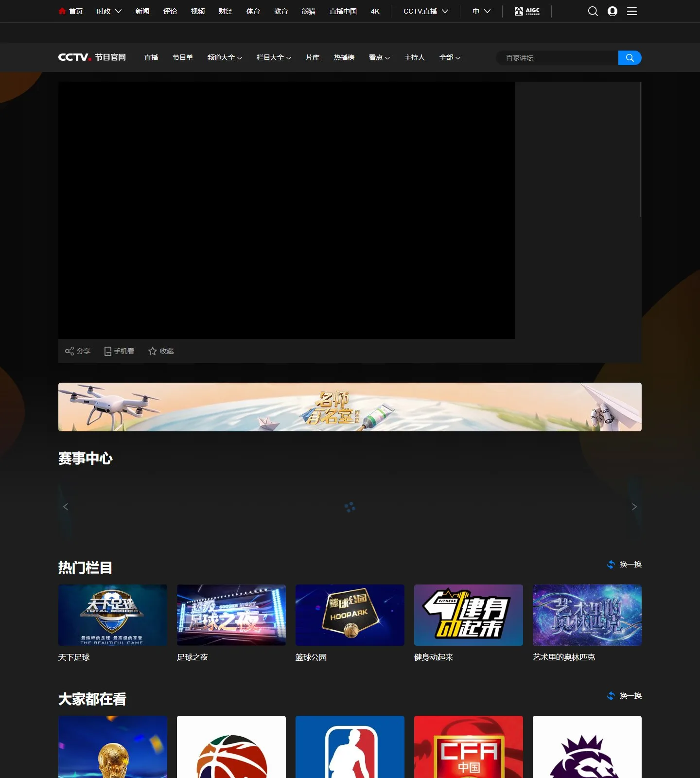Open the 新闻 top menu item
Screen dimensions: 700x778
pyautogui.click(x=142, y=11)
